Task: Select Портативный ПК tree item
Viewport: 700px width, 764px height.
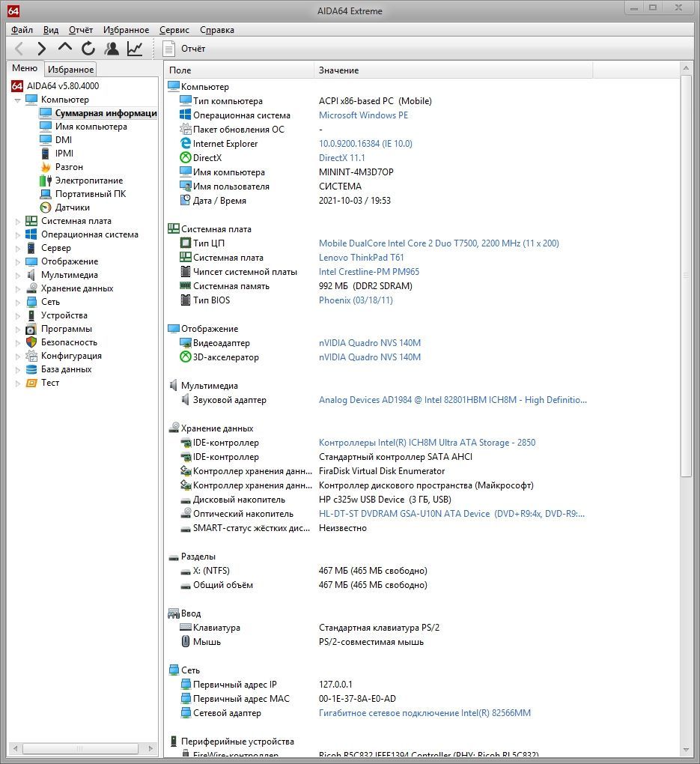Action: [91, 194]
